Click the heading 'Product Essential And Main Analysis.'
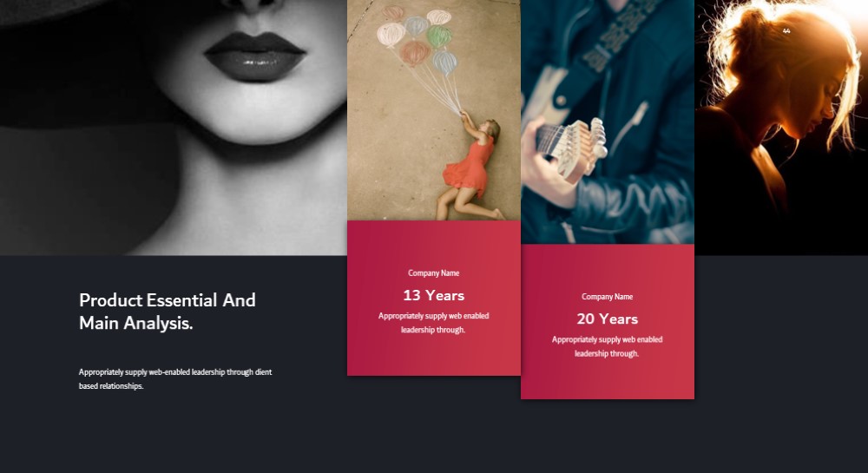Screen dimensions: 868x473 pyautogui.click(x=168, y=312)
